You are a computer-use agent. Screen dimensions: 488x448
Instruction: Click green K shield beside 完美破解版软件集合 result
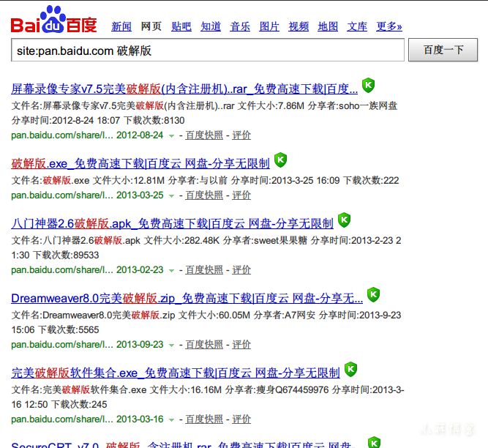[350, 369]
